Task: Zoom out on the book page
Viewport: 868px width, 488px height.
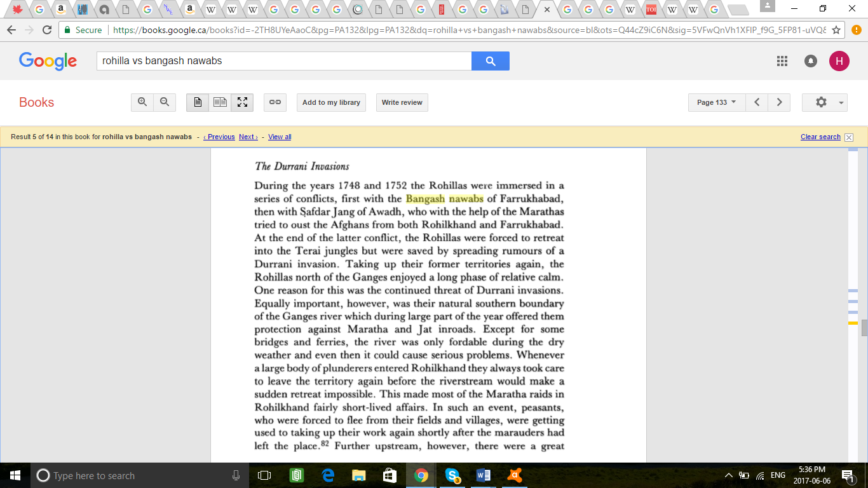Action: click(x=165, y=102)
